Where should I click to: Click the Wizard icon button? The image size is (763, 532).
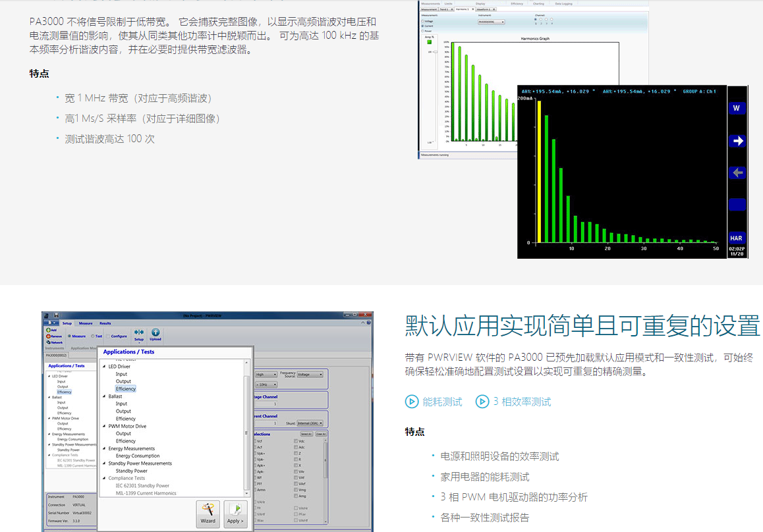pos(208,514)
